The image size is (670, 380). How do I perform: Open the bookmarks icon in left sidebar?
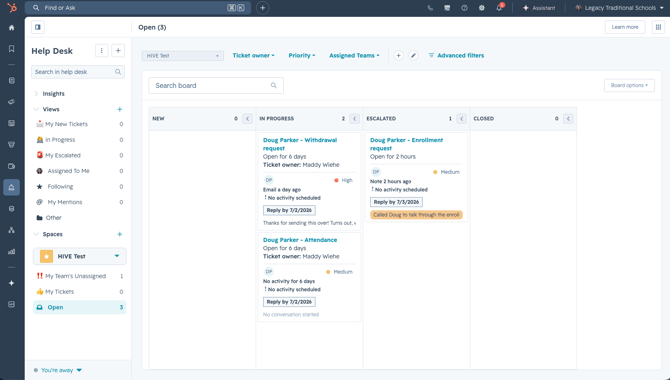click(x=12, y=49)
